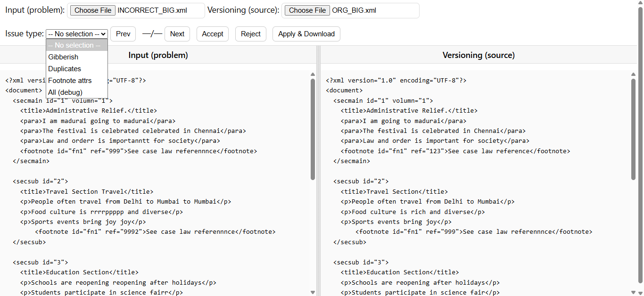This screenshot has width=644, height=296.
Task: Open the Issue type dropdown
Action: click(x=76, y=33)
